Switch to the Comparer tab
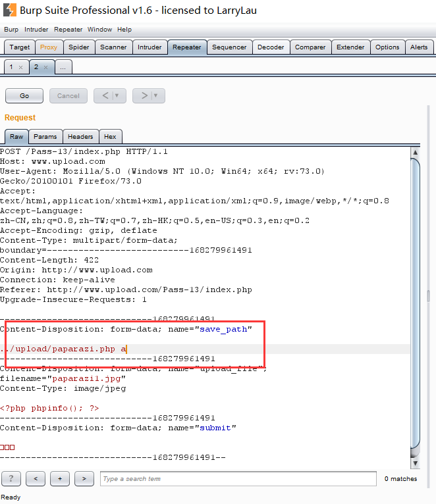 (310, 47)
